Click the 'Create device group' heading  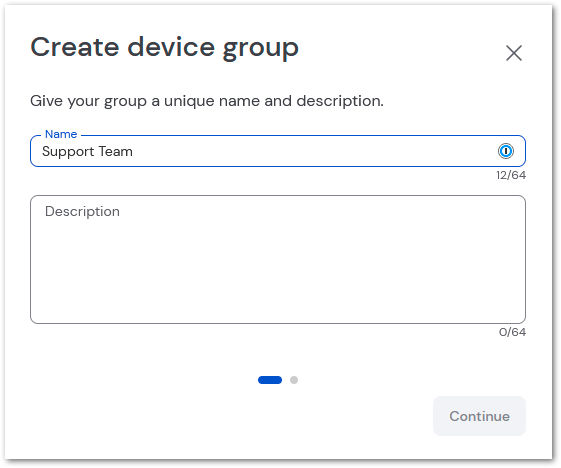(165, 48)
